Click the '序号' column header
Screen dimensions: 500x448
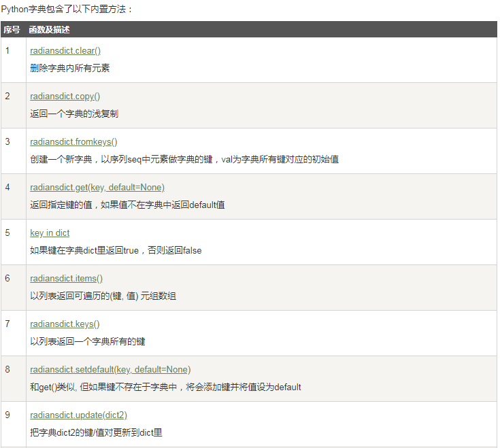(x=12, y=30)
